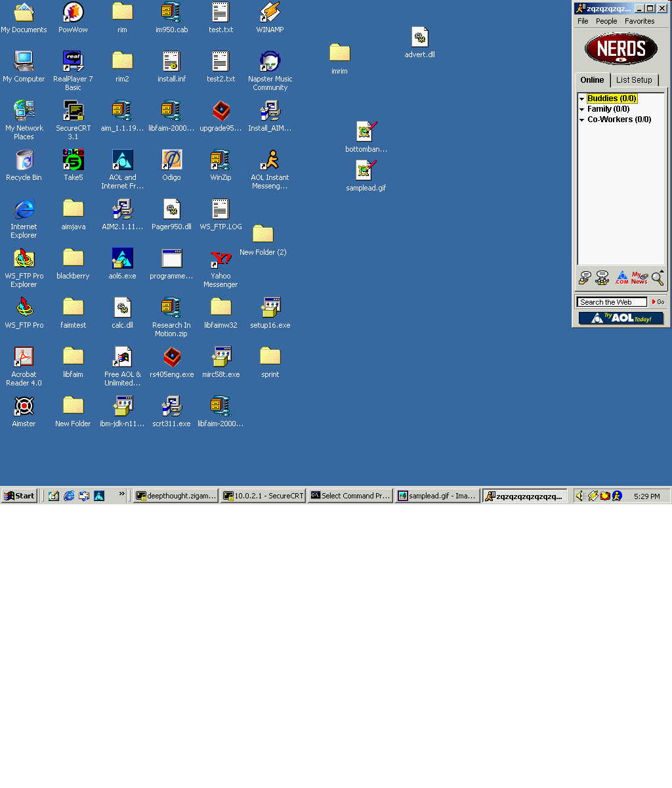This screenshot has height=788, width=672.
Task: Select the rs405eng.exe desktop icon
Action: pyautogui.click(x=171, y=362)
